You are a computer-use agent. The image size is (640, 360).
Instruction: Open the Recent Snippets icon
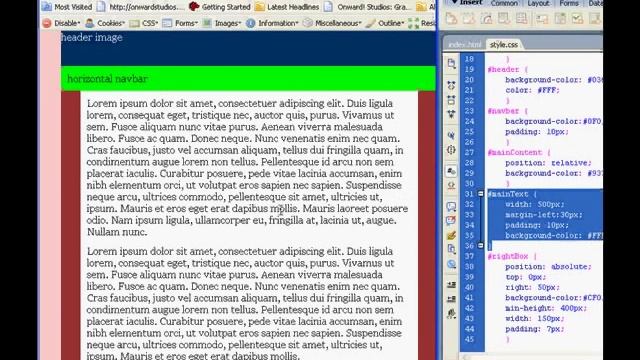(451, 249)
